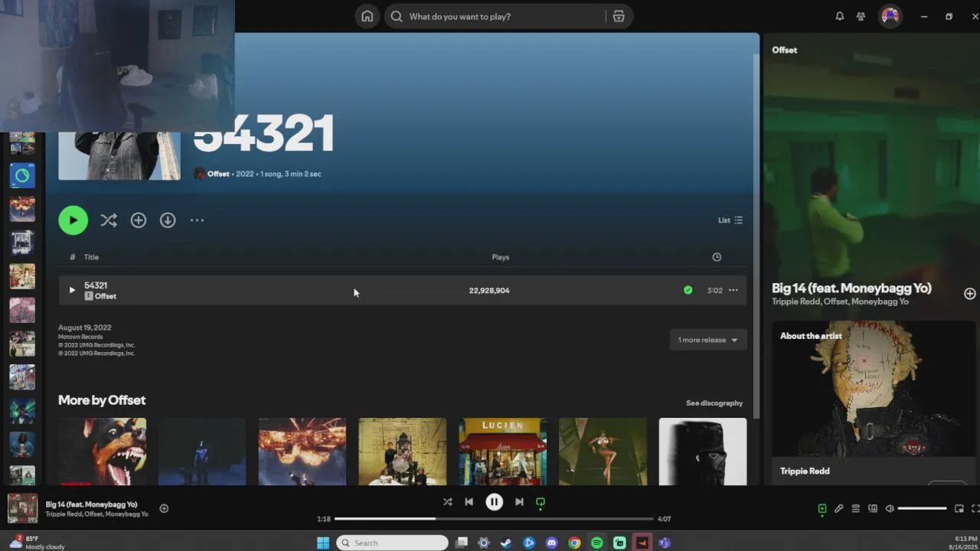The image size is (980, 551).
Task: Skip to the previous track
Action: coord(469,502)
